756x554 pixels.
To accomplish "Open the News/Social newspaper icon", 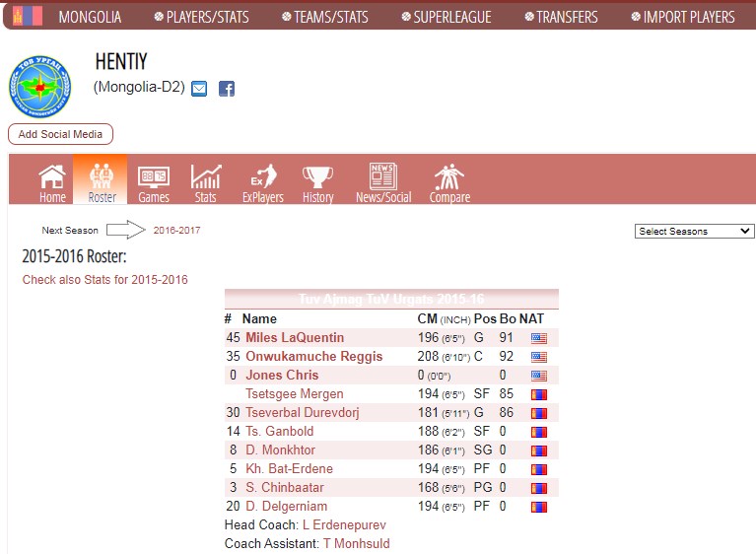I will tap(382, 177).
